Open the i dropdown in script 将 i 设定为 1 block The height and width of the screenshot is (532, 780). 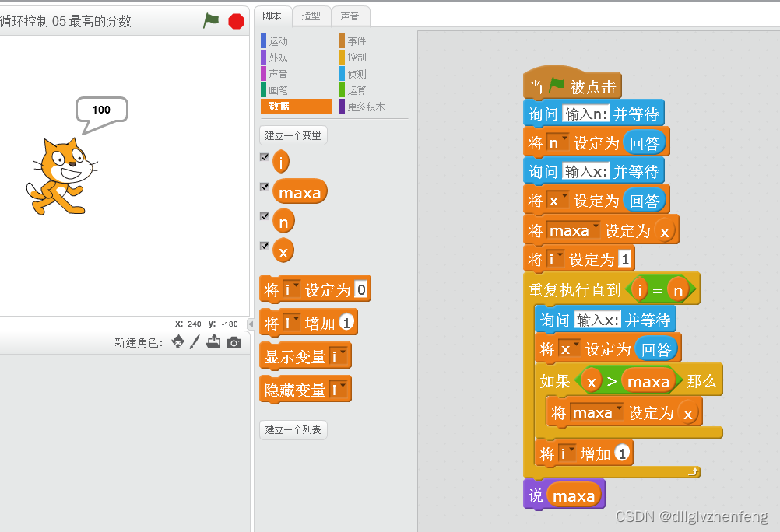coord(555,259)
